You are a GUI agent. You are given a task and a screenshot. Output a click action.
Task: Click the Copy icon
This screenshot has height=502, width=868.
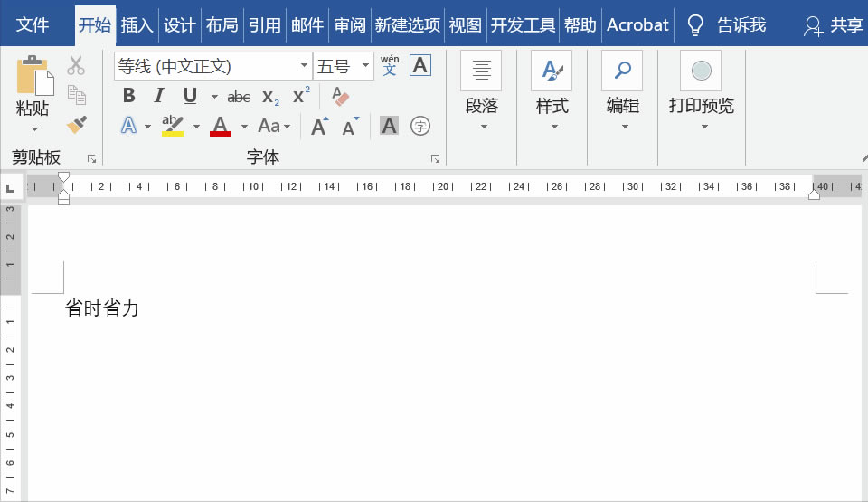point(76,95)
